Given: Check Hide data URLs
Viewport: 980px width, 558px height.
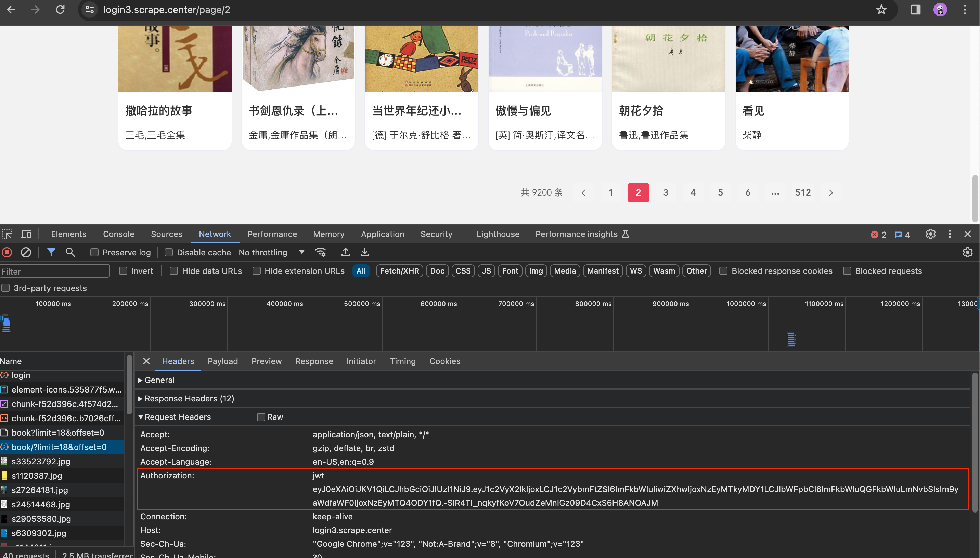Looking at the screenshot, I should 174,271.
